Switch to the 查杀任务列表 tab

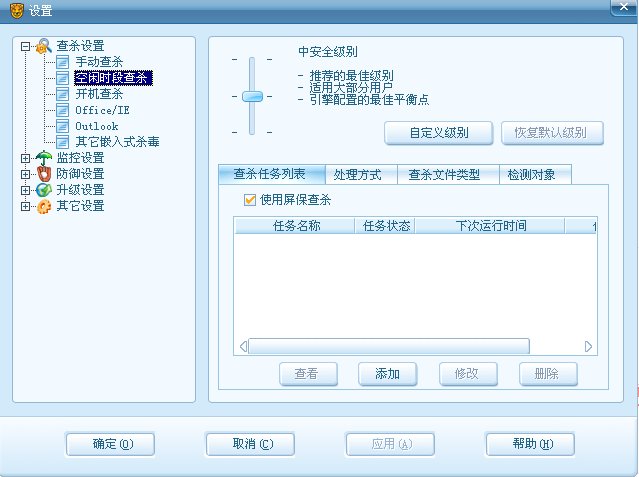pyautogui.click(x=272, y=174)
